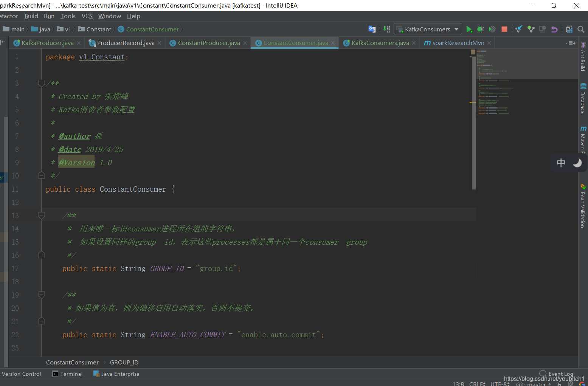Click Constant package breadcrumb
The image size is (588, 386).
(95, 29)
